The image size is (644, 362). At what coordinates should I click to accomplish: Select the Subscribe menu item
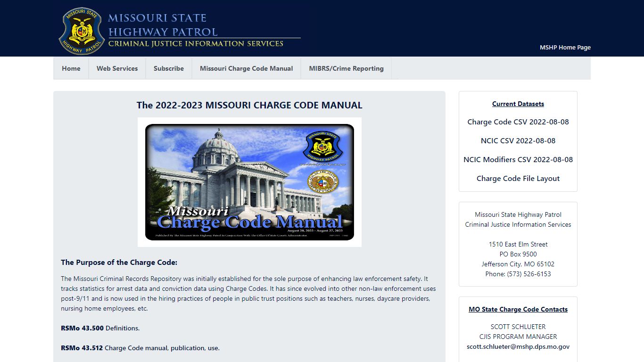coord(169,68)
